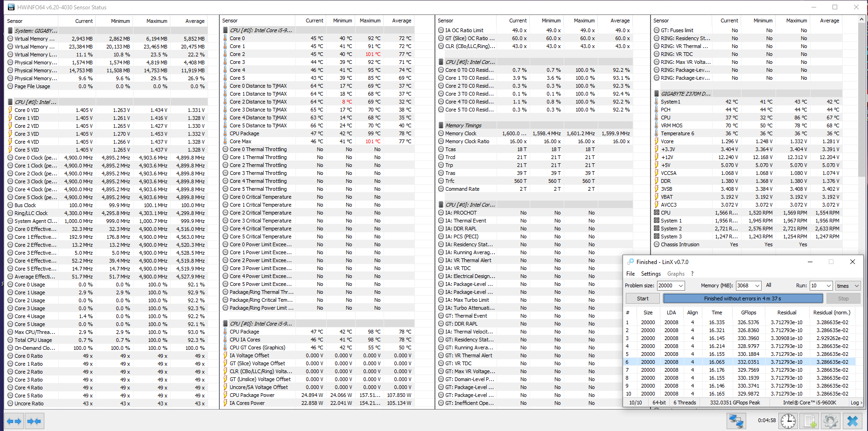Click the icon beside Page File Usage

click(x=10, y=86)
